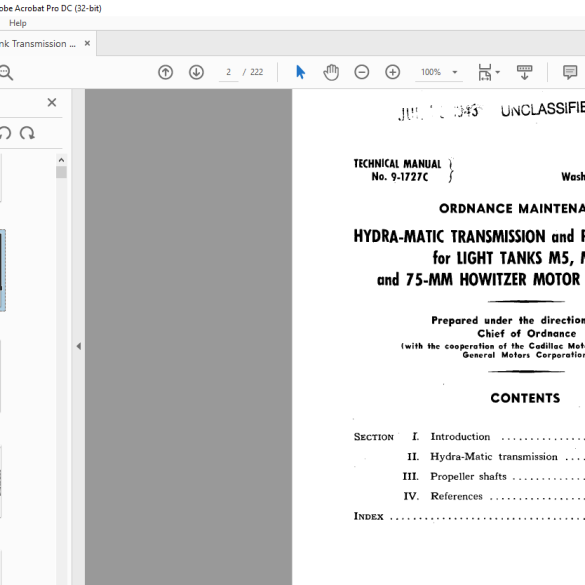Viewport: 585px width, 585px height.
Task: Zoom in with the plus icon
Action: (x=392, y=72)
